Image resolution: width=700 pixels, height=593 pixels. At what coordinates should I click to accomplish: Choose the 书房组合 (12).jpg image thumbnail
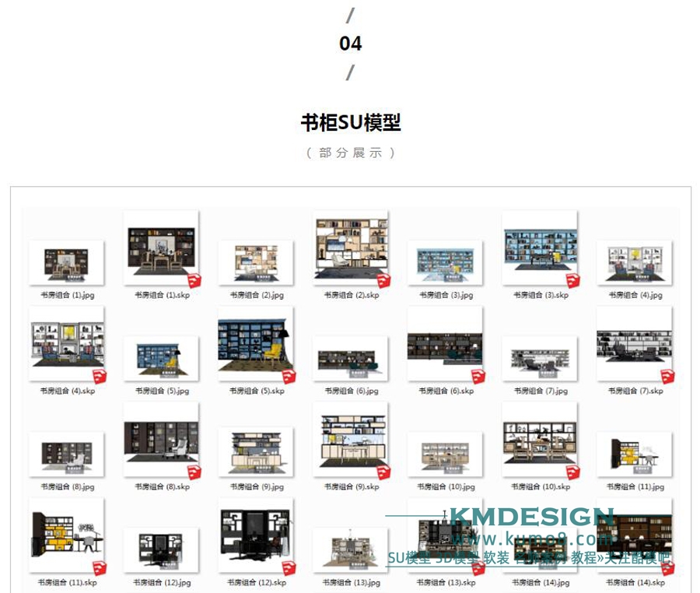click(x=161, y=549)
